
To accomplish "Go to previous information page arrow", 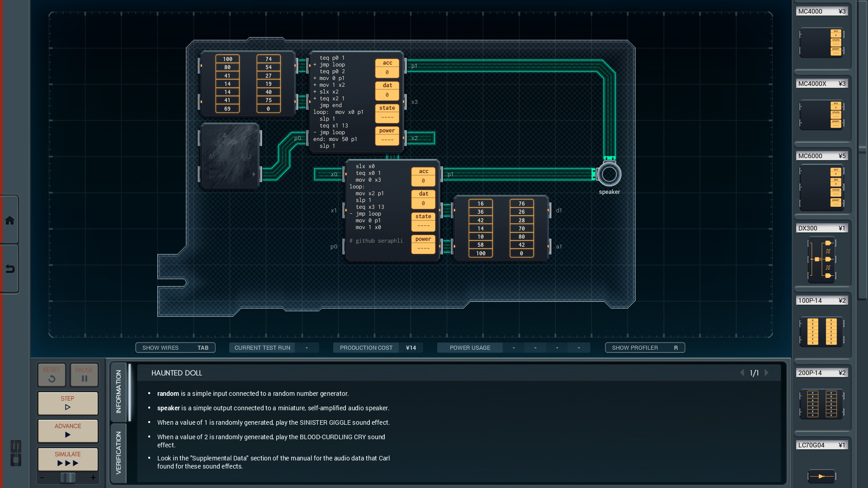I will (742, 373).
